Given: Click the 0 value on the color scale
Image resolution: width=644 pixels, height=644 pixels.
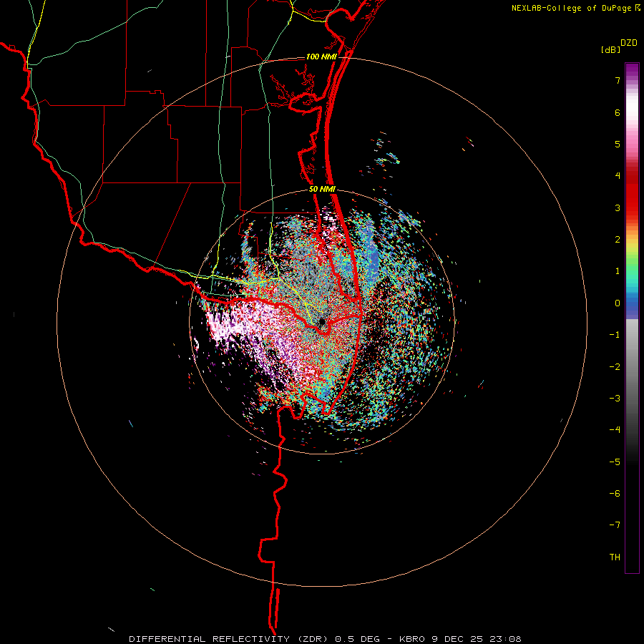Looking at the screenshot, I should [618, 303].
